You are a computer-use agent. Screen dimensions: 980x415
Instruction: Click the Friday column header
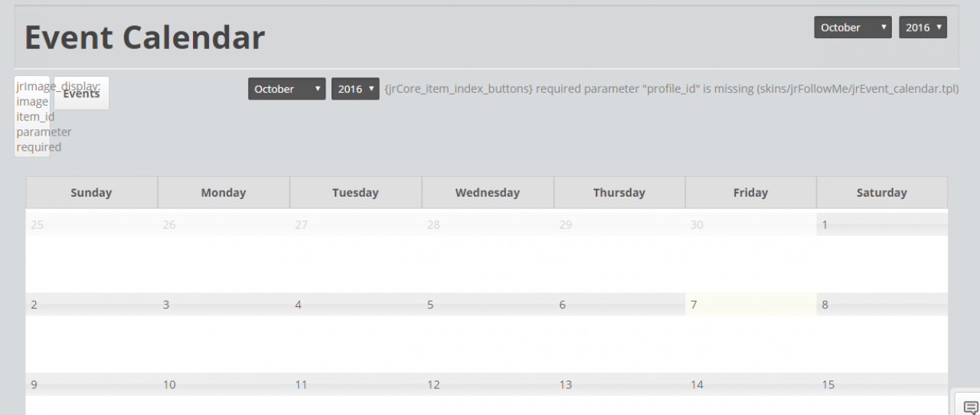(x=750, y=193)
